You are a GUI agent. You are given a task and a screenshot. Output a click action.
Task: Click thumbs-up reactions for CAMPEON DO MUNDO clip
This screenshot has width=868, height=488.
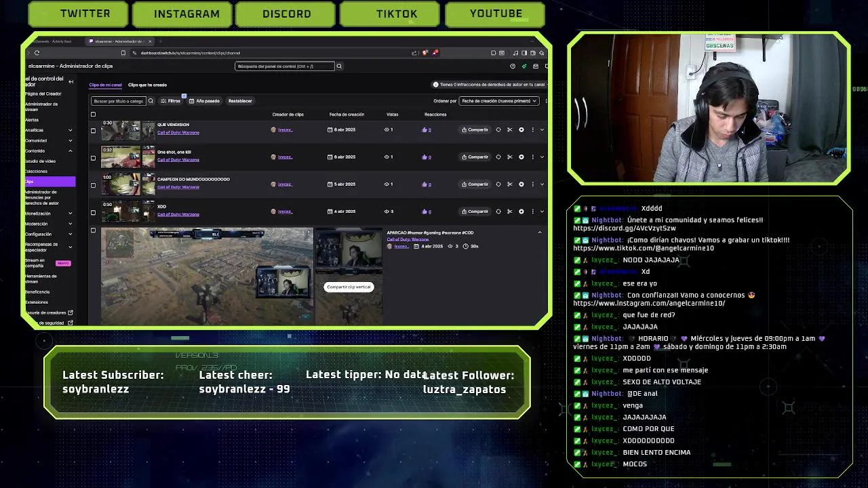pyautogui.click(x=427, y=184)
